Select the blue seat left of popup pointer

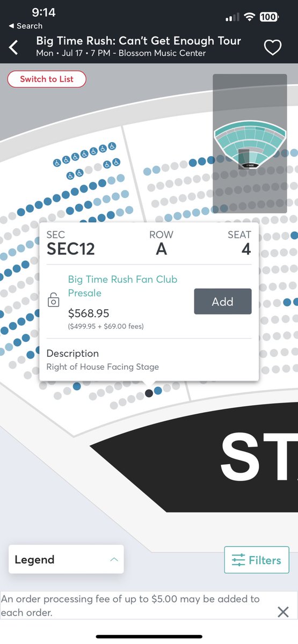[77, 386]
